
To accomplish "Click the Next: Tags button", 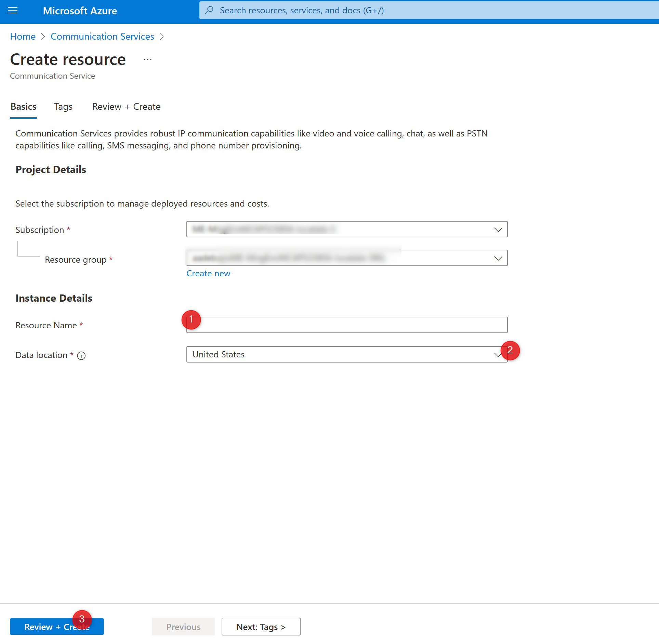I will 261,627.
